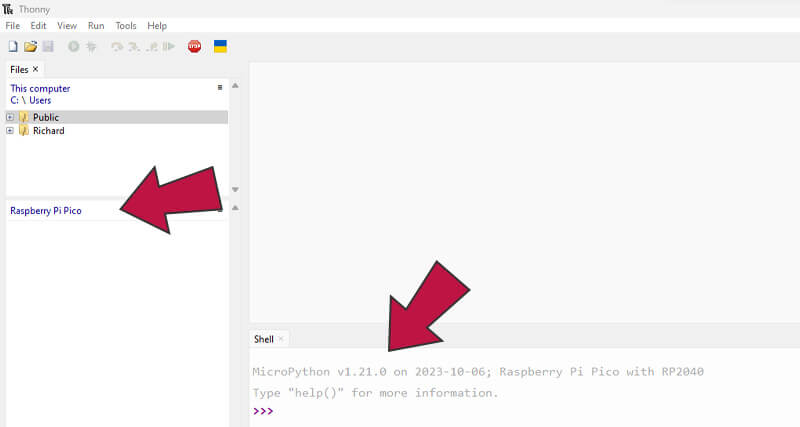Click the local files pane's scroll down arrow
Viewport: 800px width, 427px height.
[235, 189]
